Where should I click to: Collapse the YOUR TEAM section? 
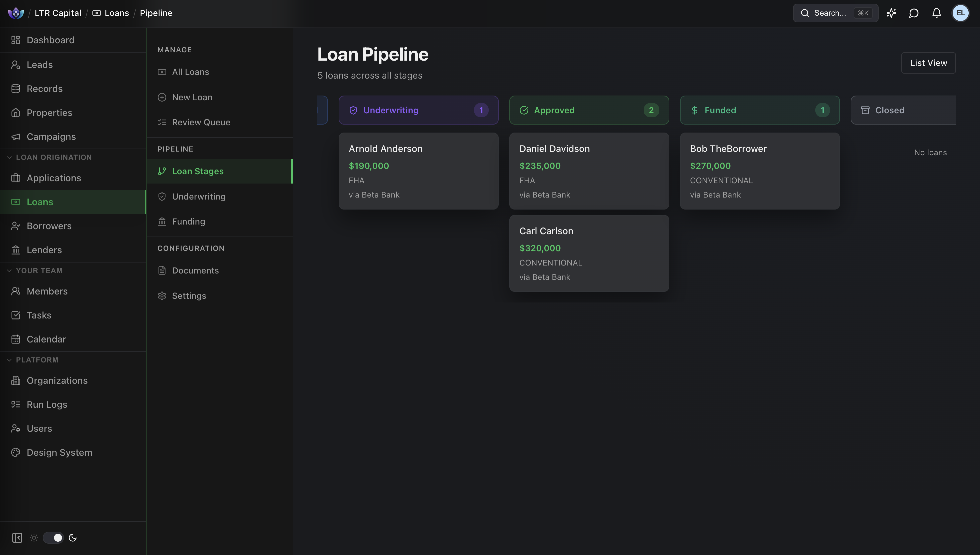[9, 270]
